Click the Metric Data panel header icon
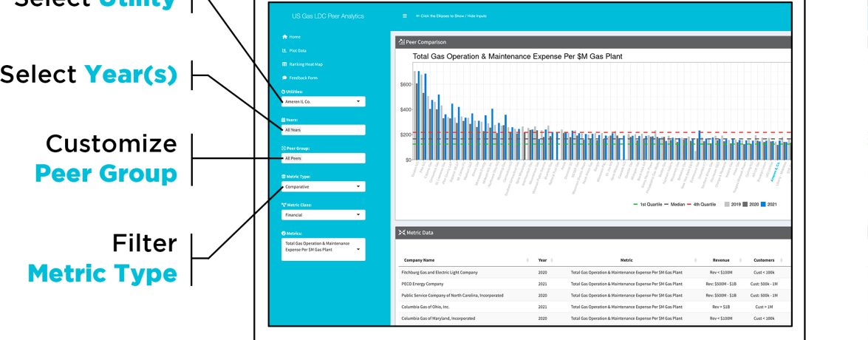Screen dimensions: 868x340 [402, 233]
